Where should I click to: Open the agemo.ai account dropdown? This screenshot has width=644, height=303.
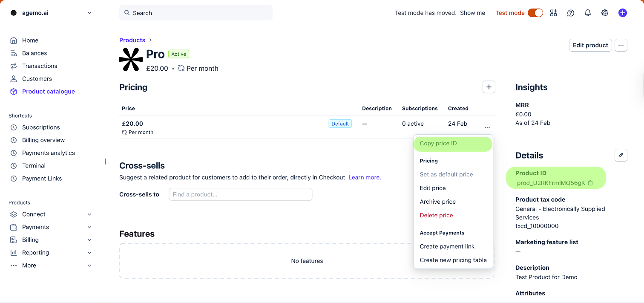[x=51, y=13]
